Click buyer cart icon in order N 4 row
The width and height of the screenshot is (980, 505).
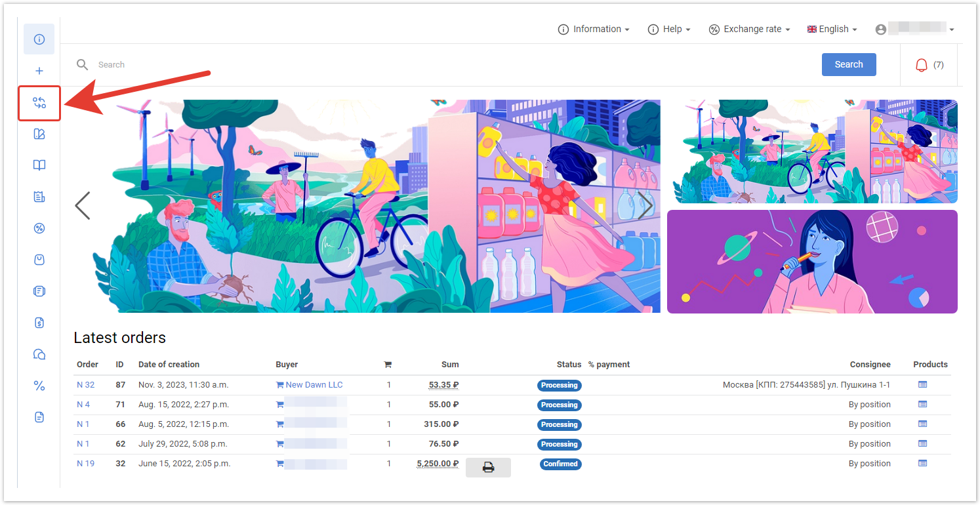click(280, 405)
